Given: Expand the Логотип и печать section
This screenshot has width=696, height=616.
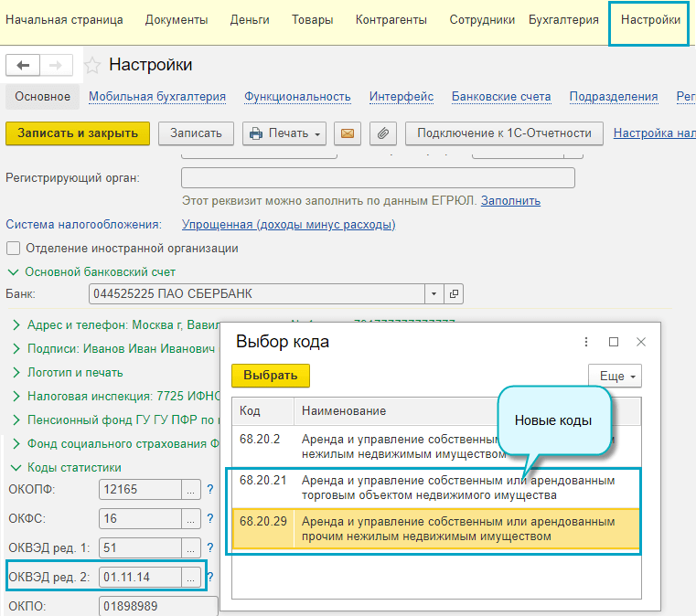Looking at the screenshot, I should point(17,373).
